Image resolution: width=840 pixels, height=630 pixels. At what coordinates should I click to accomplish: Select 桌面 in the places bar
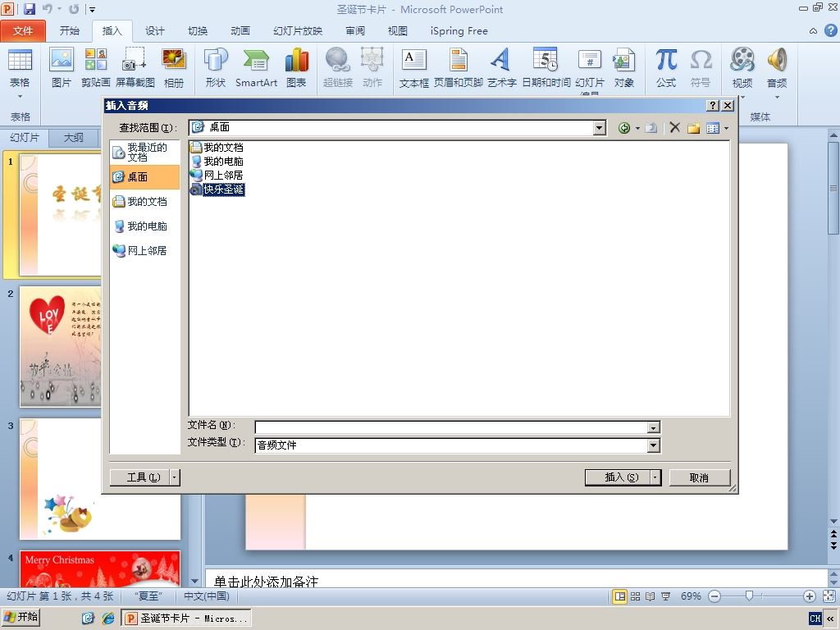pos(144,177)
